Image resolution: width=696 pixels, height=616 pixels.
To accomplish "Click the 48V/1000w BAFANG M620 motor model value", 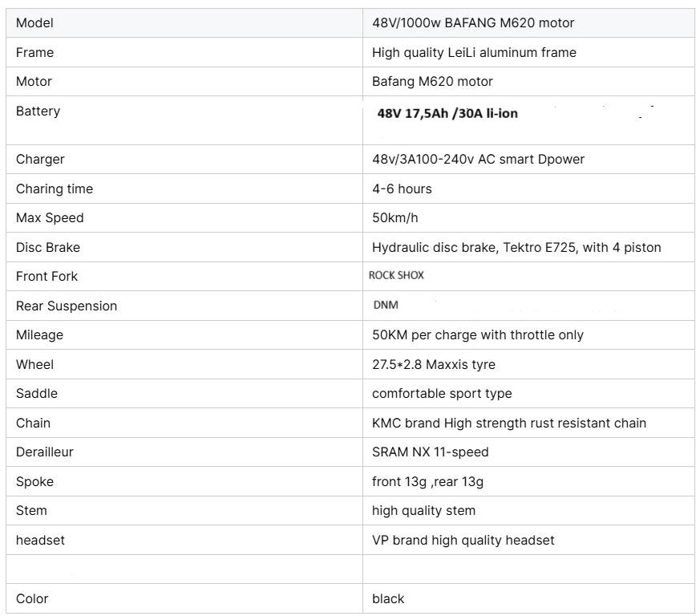I will [x=473, y=23].
